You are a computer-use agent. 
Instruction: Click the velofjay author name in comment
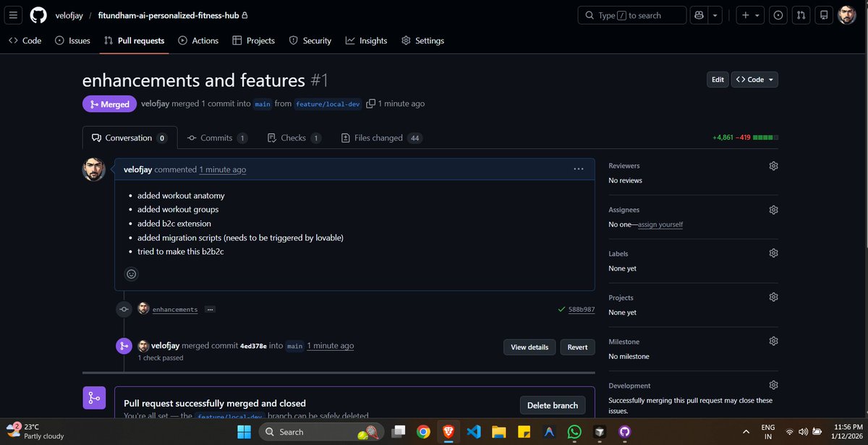pos(138,169)
